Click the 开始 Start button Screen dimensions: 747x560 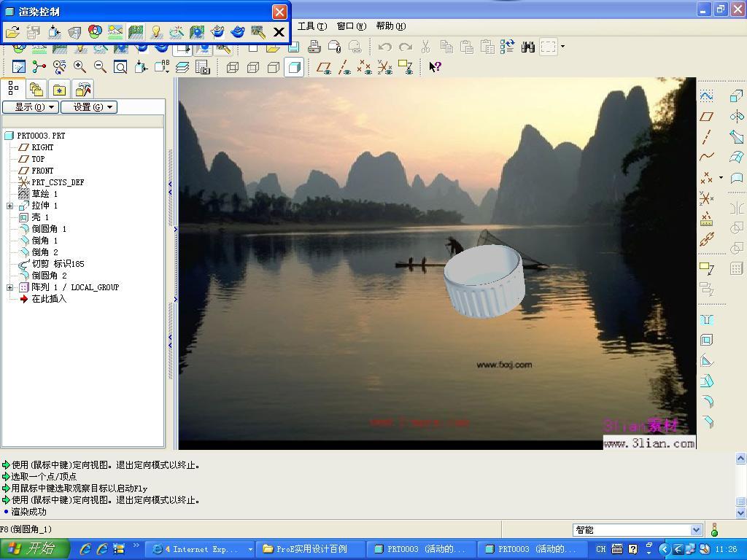click(x=35, y=549)
